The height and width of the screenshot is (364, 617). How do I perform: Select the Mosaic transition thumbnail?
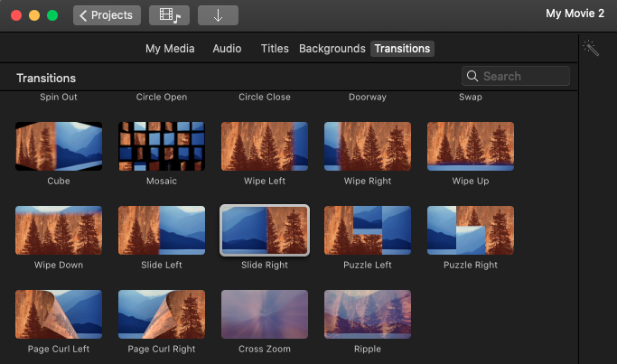[162, 146]
